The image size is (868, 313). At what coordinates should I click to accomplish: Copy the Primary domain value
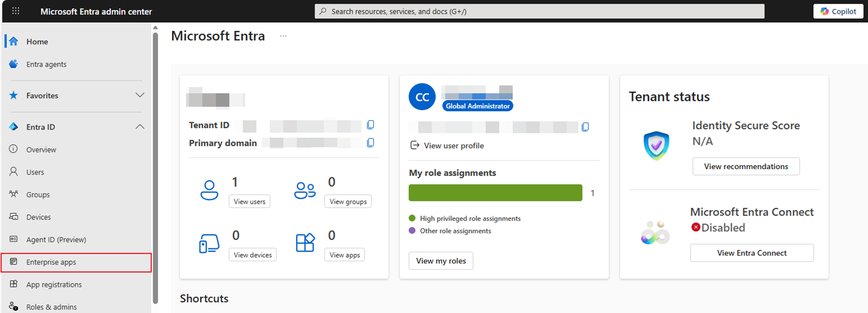pyautogui.click(x=370, y=143)
